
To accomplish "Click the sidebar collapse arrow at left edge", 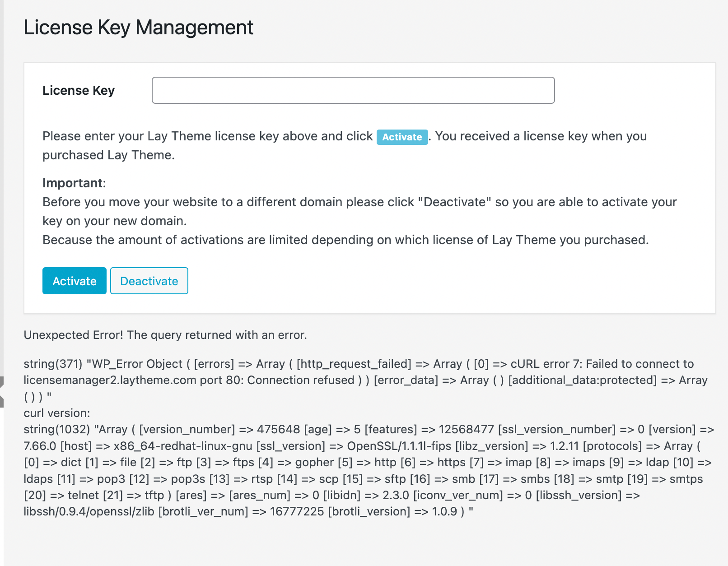I will 2,392.
